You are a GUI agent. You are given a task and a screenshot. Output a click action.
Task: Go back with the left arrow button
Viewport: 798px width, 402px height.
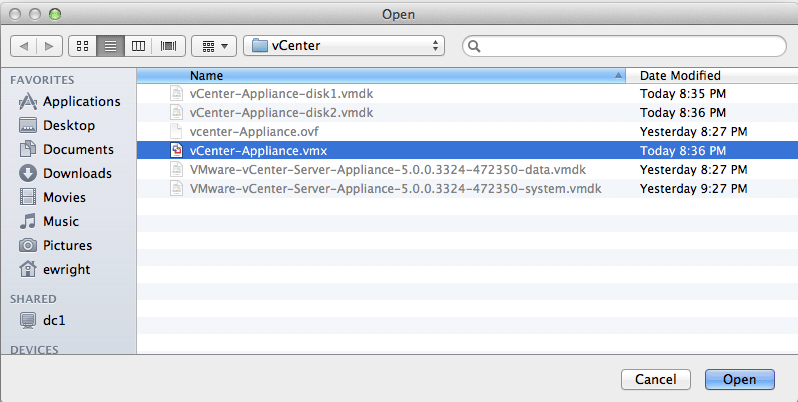click(x=23, y=46)
